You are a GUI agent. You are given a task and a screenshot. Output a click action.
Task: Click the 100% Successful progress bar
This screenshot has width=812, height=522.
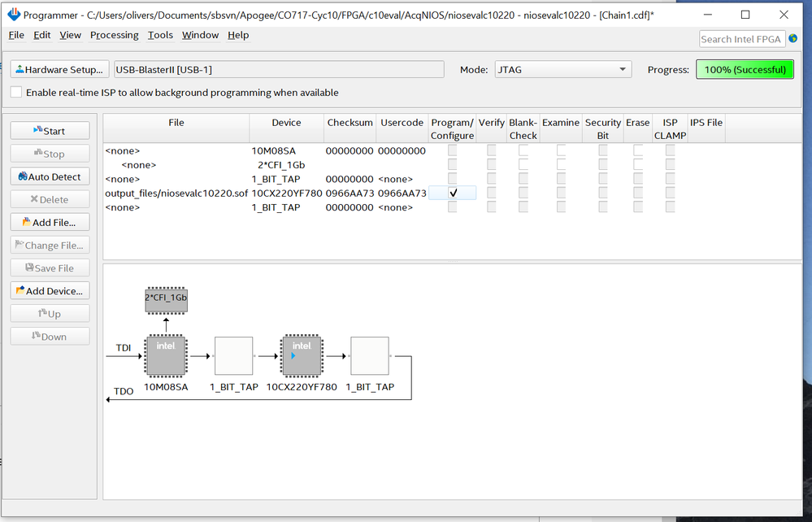[745, 70]
